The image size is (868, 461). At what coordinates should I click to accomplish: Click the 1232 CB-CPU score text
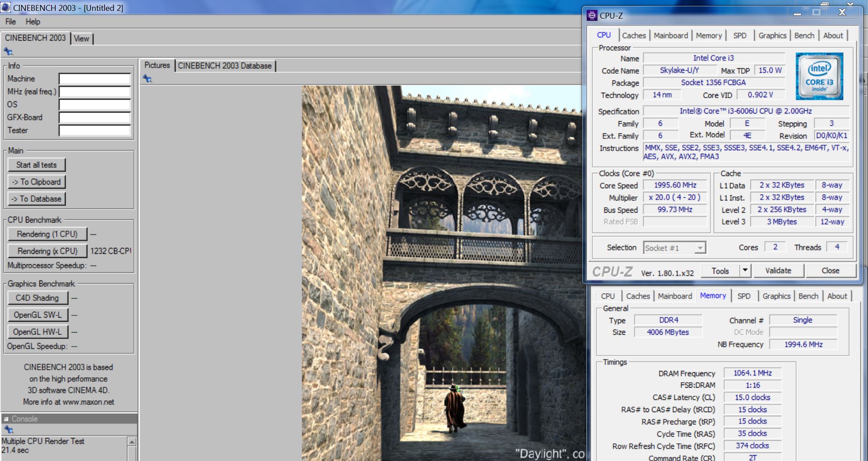111,251
